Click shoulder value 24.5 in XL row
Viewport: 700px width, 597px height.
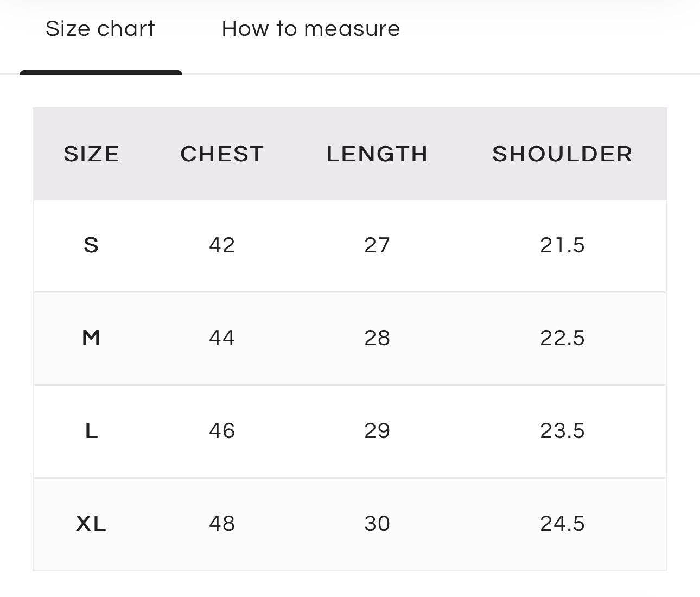pos(562,524)
